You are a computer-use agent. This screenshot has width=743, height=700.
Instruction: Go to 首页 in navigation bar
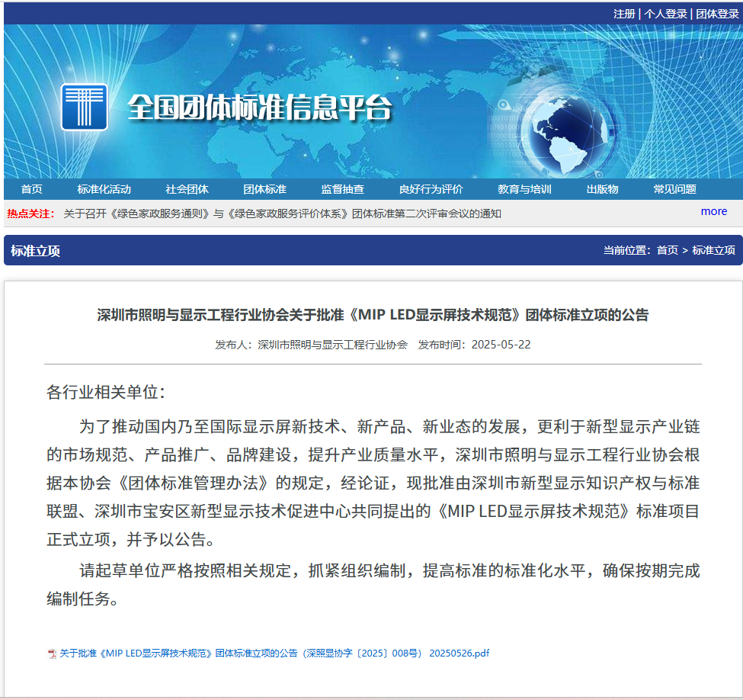click(x=32, y=189)
